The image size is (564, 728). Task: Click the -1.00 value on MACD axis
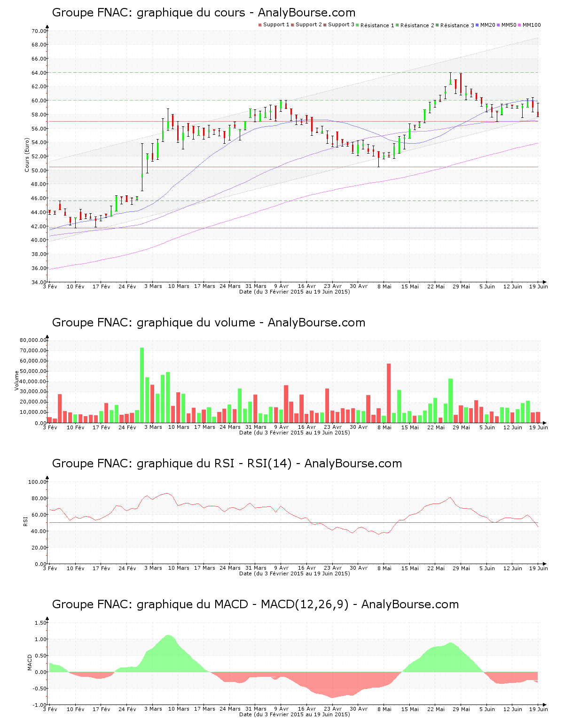tap(39, 705)
